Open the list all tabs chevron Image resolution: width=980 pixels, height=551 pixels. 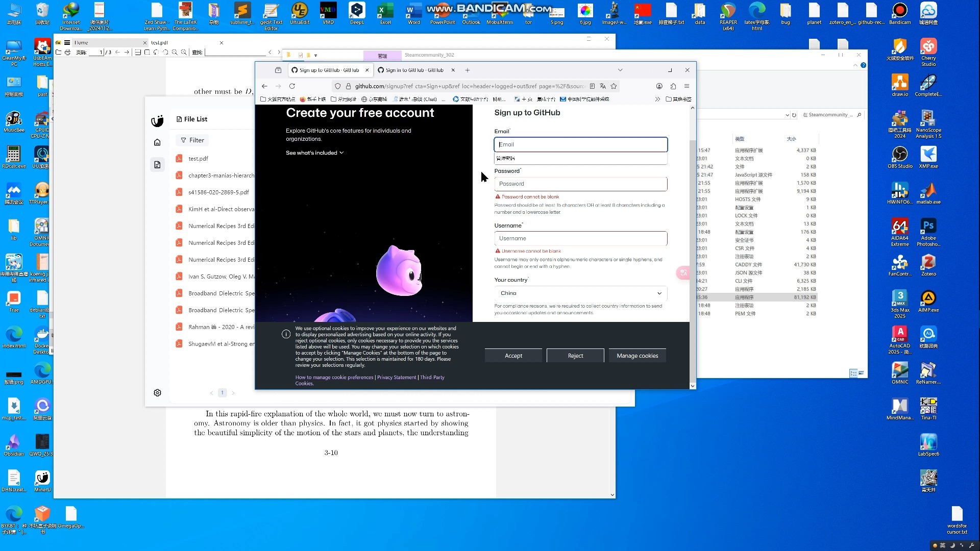click(620, 70)
